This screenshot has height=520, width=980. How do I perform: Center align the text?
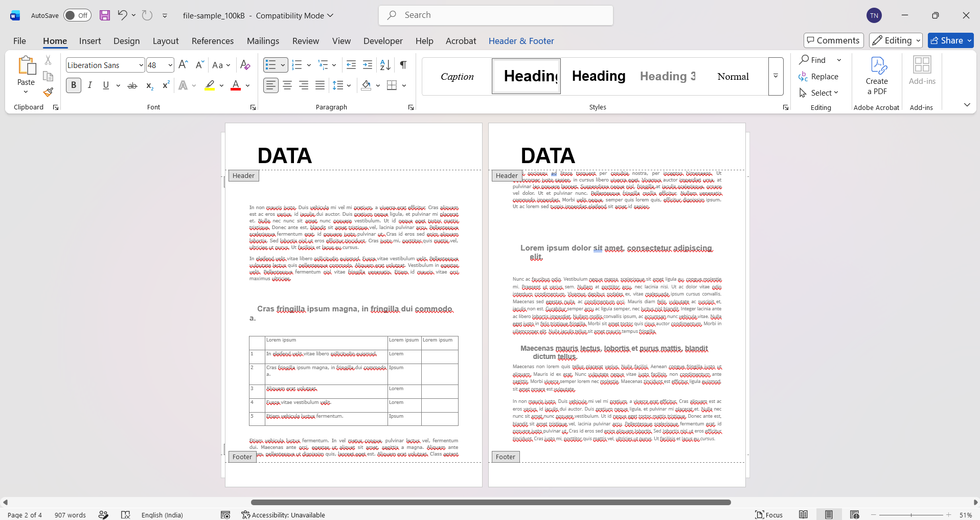click(x=287, y=85)
